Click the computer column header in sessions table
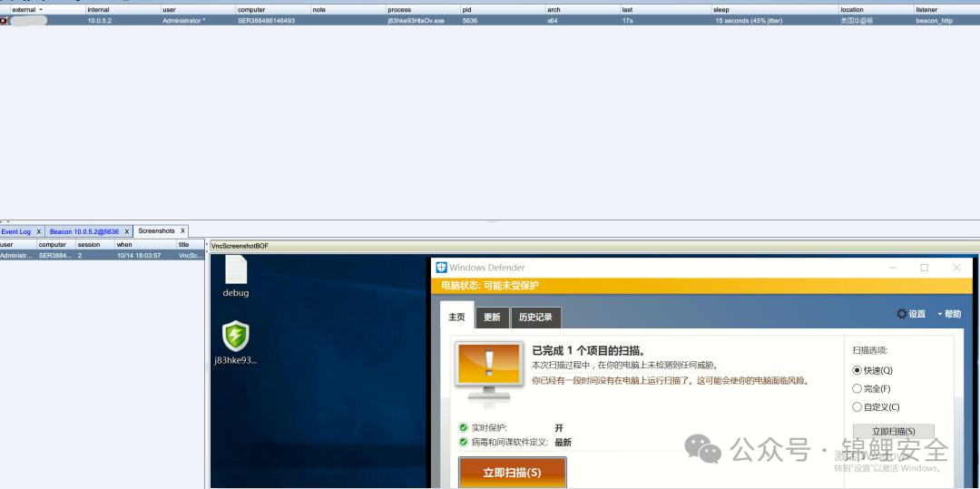 (x=273, y=10)
